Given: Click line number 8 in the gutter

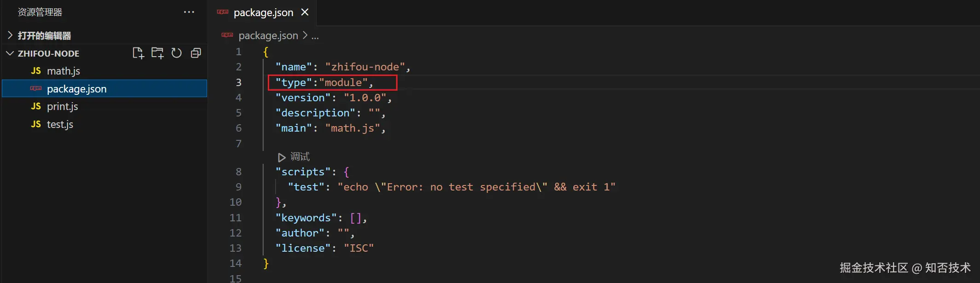Looking at the screenshot, I should point(238,172).
